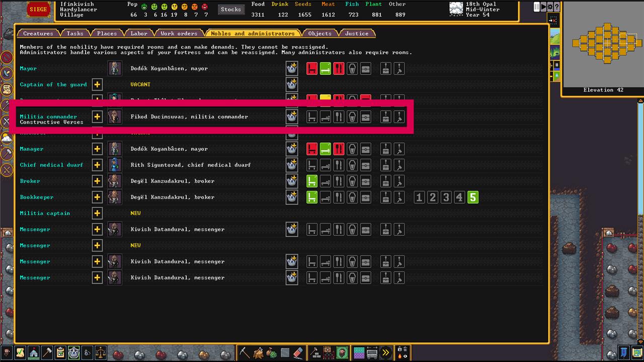Pause the game with the pause button
The height and width of the screenshot is (362, 644).
coord(537,7)
